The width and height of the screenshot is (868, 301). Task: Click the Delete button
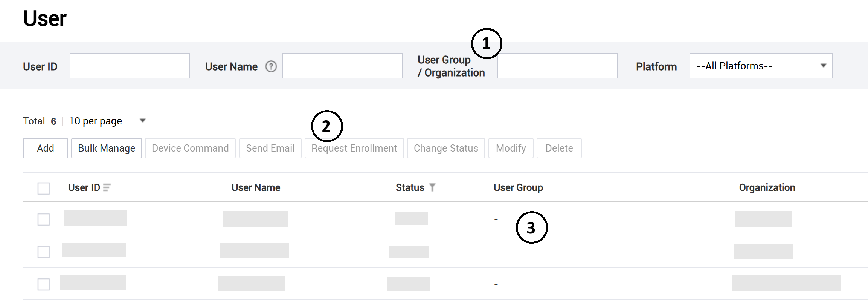[x=559, y=148]
